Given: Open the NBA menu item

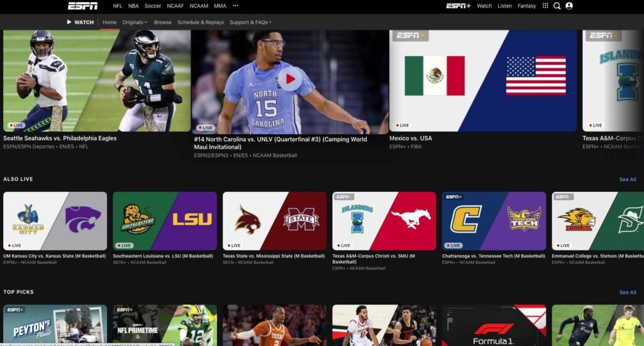Looking at the screenshot, I should [133, 6].
